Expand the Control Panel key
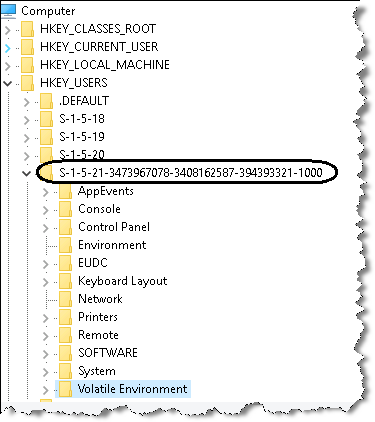The image size is (375, 422). point(46,228)
